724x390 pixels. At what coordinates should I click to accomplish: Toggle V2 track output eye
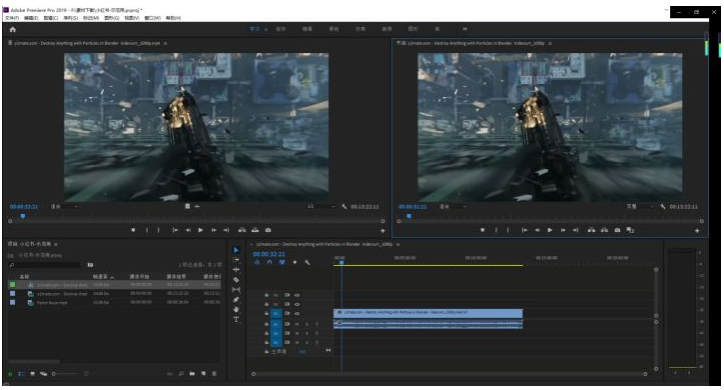pyautogui.click(x=297, y=304)
